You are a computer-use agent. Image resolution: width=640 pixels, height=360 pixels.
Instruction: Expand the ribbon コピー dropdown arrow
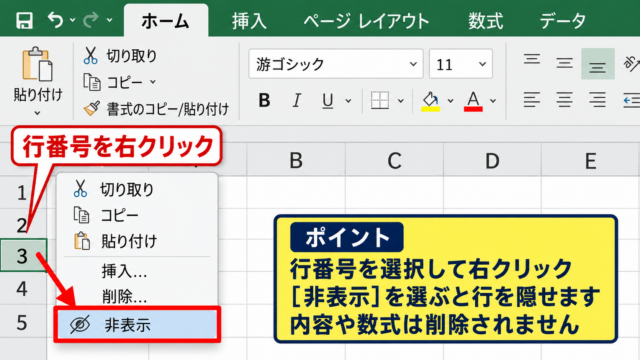153,82
